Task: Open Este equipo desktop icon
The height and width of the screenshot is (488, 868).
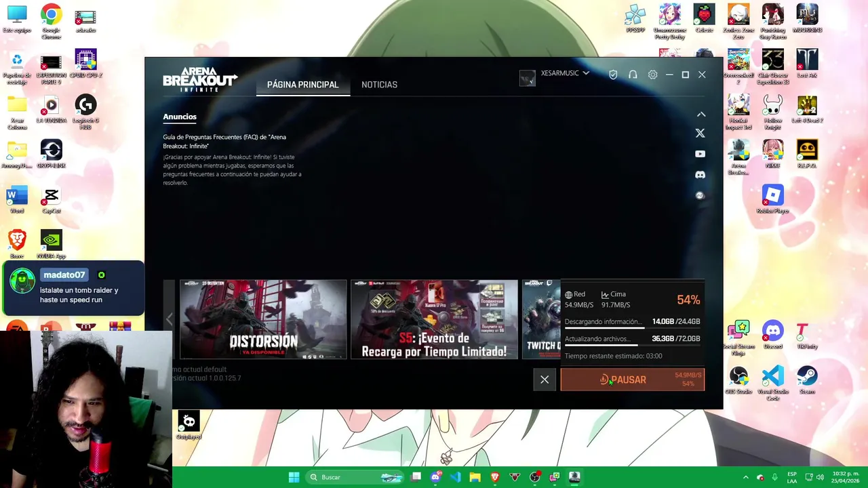Action: [17, 19]
